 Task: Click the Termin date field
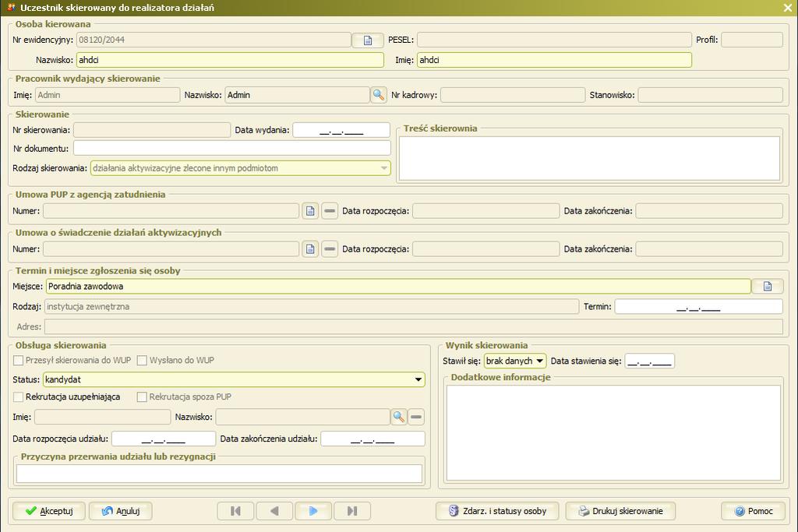pos(698,307)
